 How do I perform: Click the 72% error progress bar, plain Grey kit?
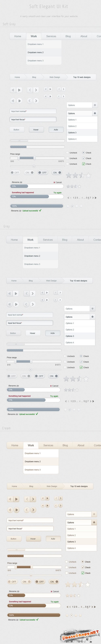(x=34, y=400)
